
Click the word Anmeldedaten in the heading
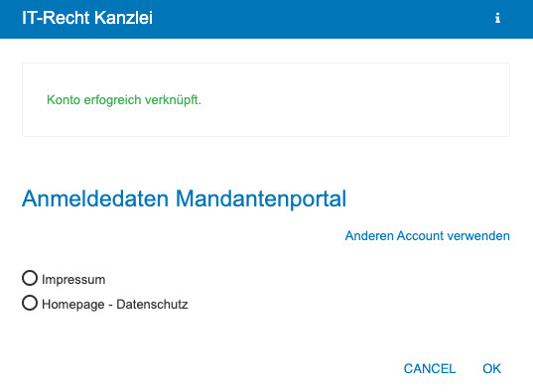coord(95,198)
